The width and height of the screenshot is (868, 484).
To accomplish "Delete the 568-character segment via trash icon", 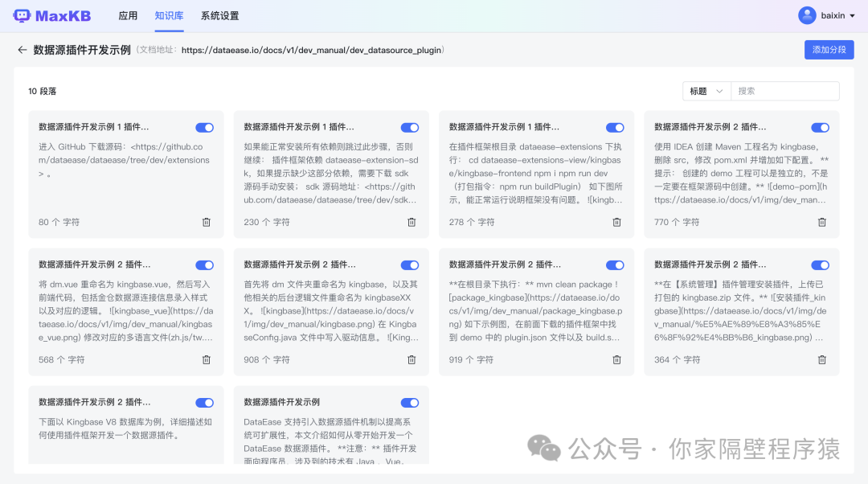I will pyautogui.click(x=206, y=359).
